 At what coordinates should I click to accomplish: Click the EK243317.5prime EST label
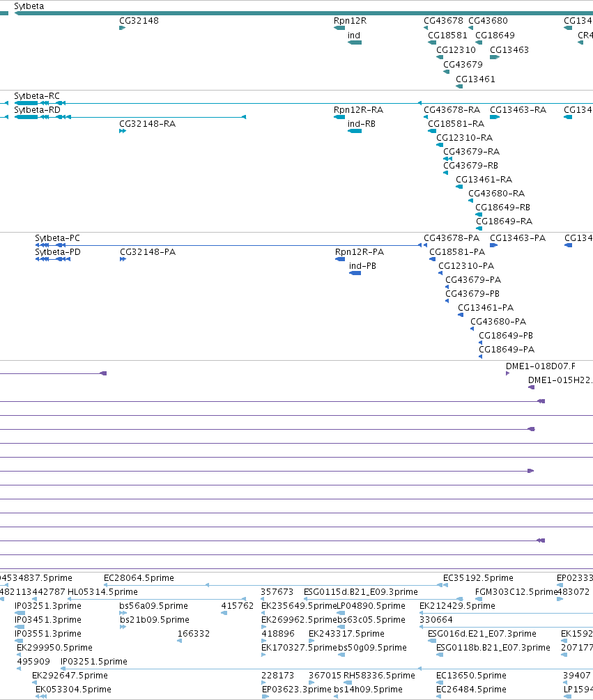tap(346, 633)
